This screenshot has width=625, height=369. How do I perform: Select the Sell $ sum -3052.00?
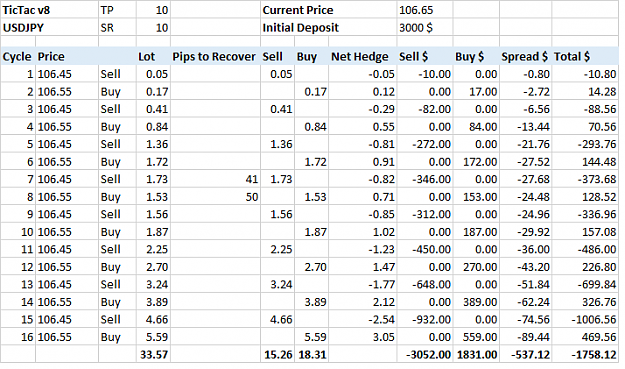click(425, 354)
